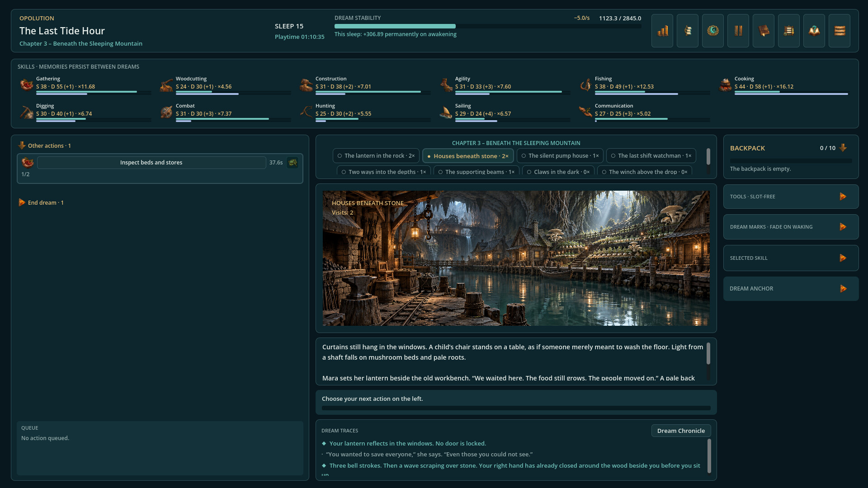The height and width of the screenshot is (488, 868).
Task: Select the Cooking pot icon
Action: pyautogui.click(x=725, y=84)
